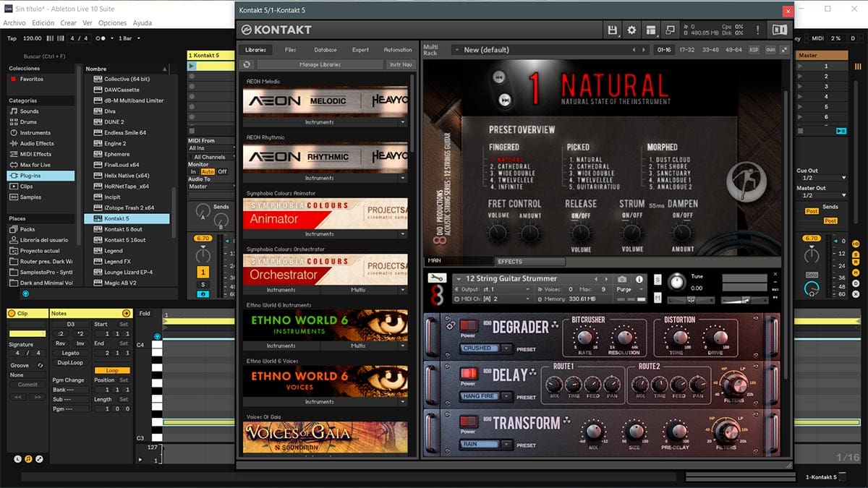Click the Manage Libraries button
868x488 pixels.
coord(319,64)
